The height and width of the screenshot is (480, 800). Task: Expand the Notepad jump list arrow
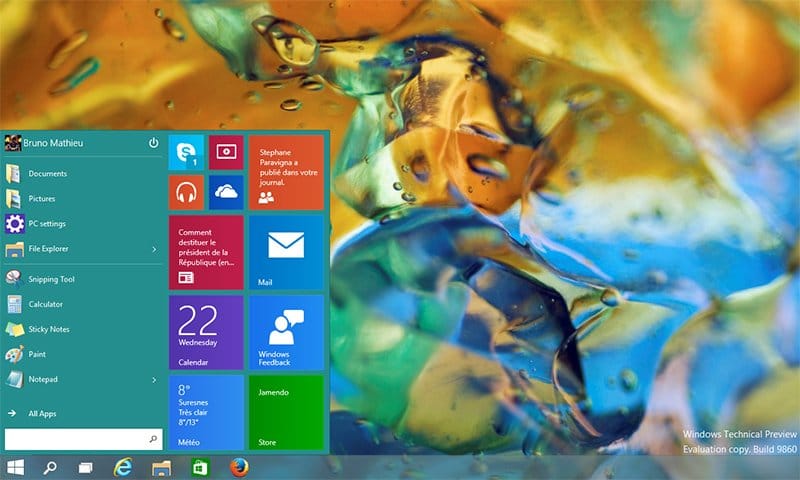point(154,380)
